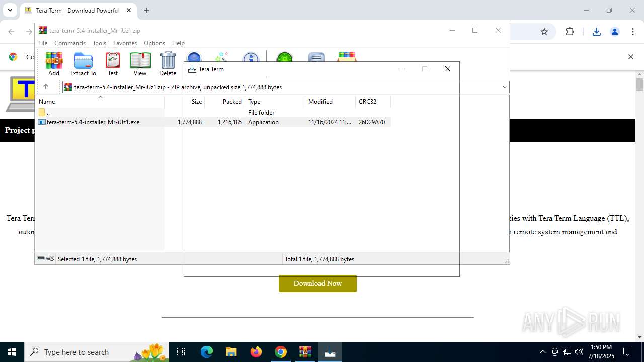644x362 pixels.
Task: Open the Chrome profile avatar
Action: pyautogui.click(x=615, y=32)
